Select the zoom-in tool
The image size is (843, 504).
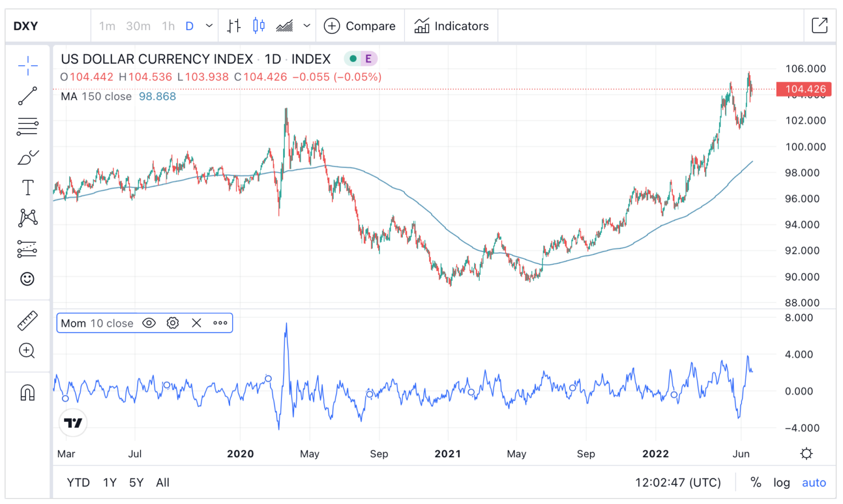point(27,350)
